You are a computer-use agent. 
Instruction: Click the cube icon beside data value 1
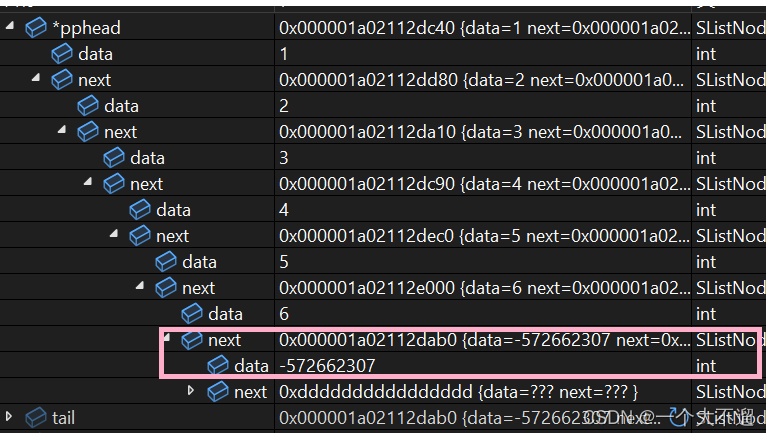point(62,54)
